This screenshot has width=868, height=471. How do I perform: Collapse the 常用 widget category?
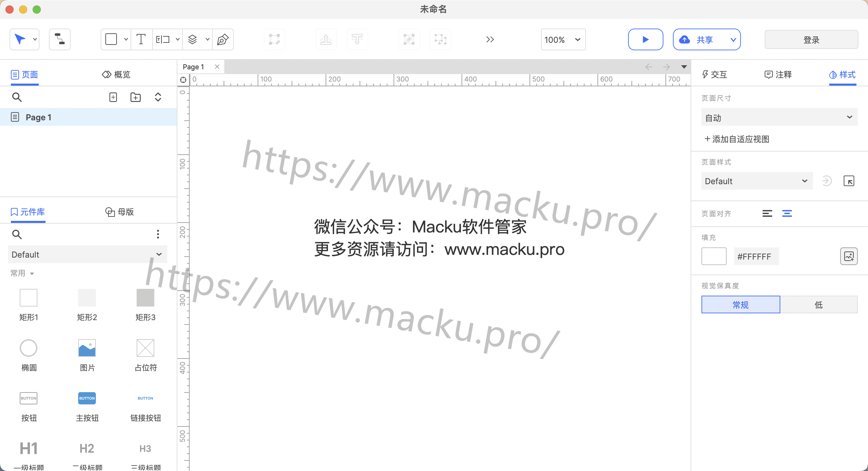pyautogui.click(x=22, y=273)
